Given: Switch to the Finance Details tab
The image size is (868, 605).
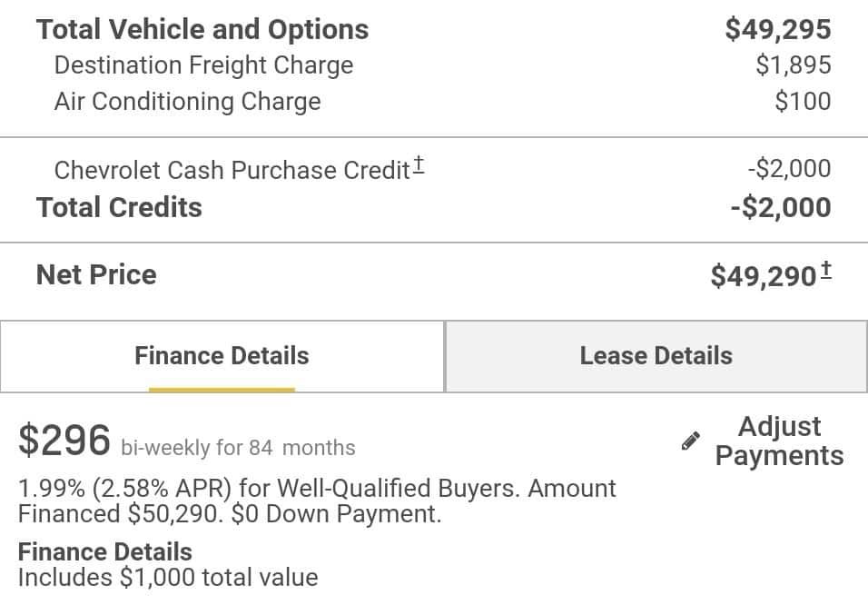Looking at the screenshot, I should [222, 355].
